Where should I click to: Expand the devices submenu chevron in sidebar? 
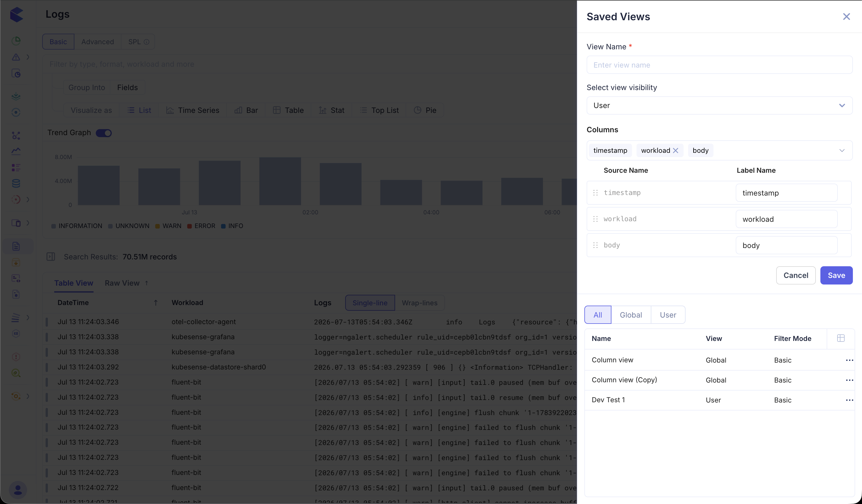pos(28,223)
